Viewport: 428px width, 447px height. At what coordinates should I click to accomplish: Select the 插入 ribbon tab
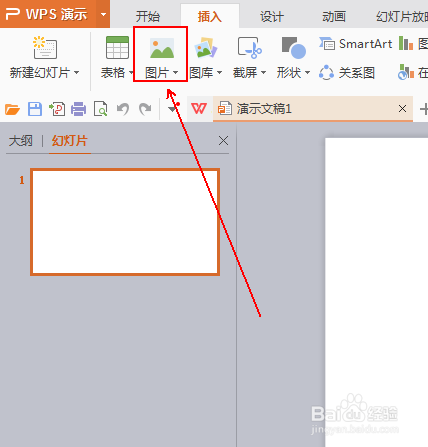(x=210, y=16)
